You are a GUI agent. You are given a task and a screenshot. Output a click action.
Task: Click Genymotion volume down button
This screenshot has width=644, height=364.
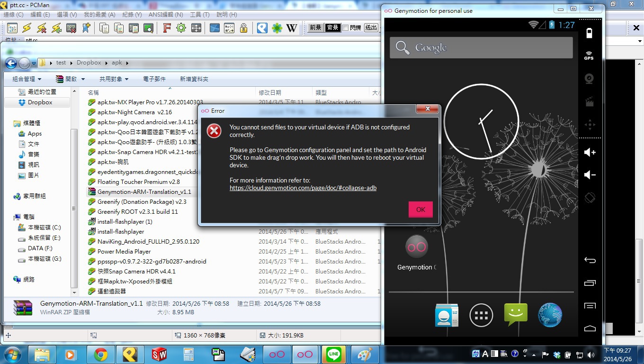click(590, 175)
